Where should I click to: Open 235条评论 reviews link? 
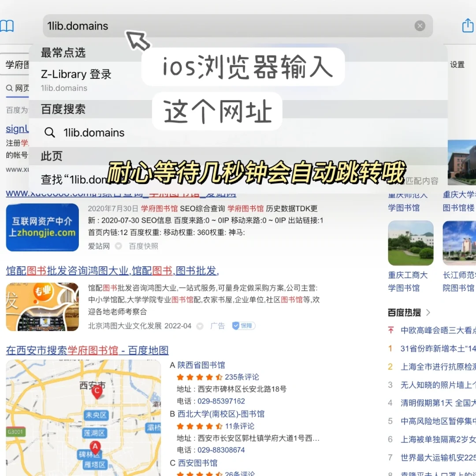[242, 377]
